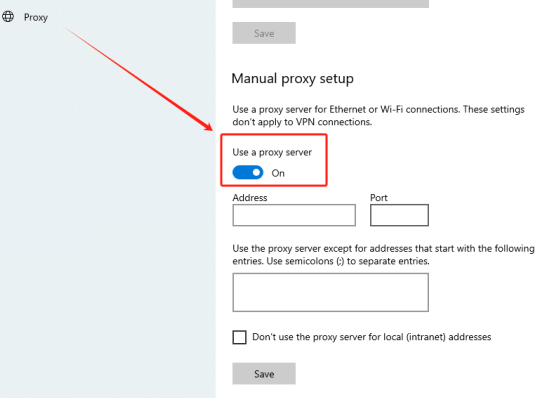Click the white knob of the proxy switch

pyautogui.click(x=256, y=173)
